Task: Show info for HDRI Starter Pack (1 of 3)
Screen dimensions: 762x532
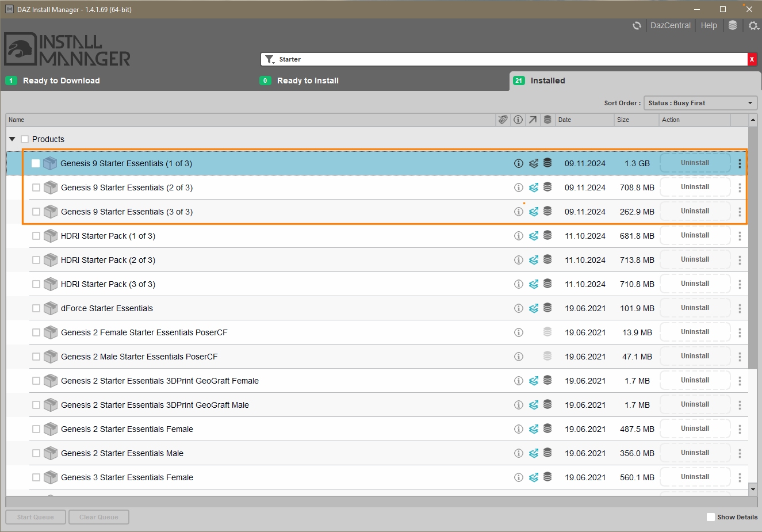Action: [x=519, y=236]
